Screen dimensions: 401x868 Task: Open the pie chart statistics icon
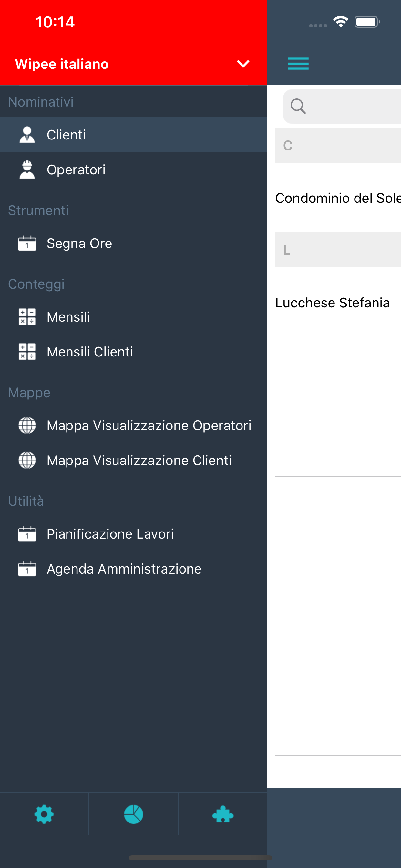133,814
